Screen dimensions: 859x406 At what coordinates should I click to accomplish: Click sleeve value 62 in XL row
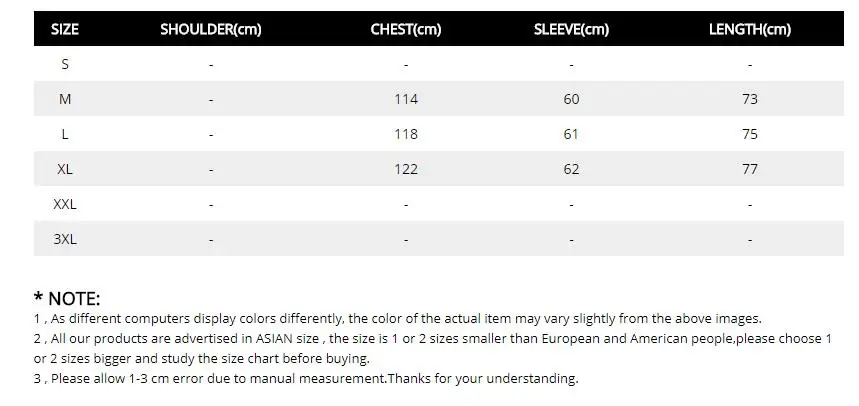pos(571,169)
